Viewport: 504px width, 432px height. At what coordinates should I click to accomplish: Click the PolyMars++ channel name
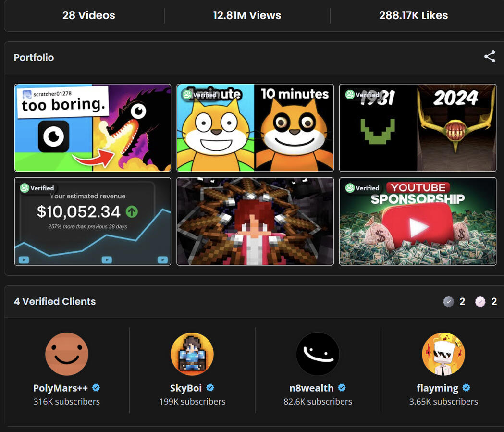click(61, 388)
